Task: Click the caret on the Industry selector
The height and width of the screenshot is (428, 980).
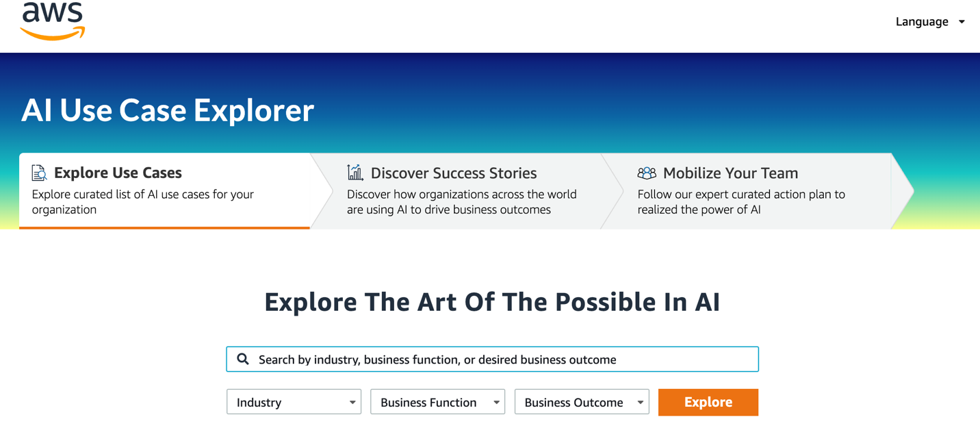Action: point(352,402)
